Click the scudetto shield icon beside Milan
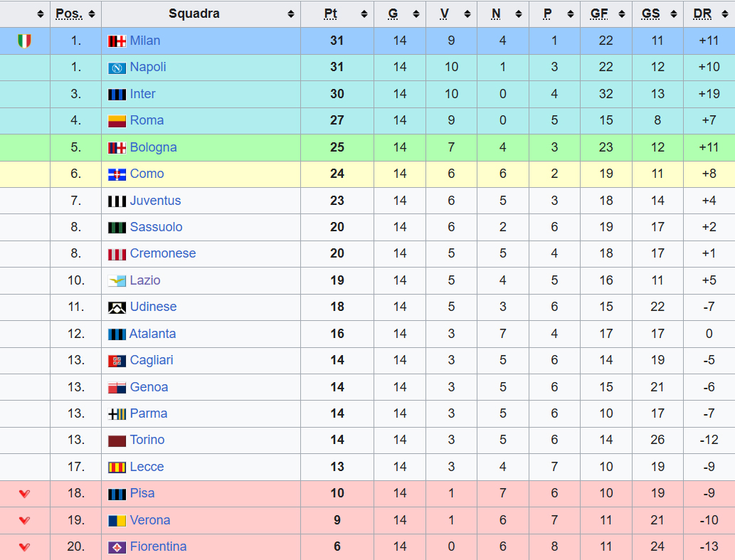 (24, 41)
